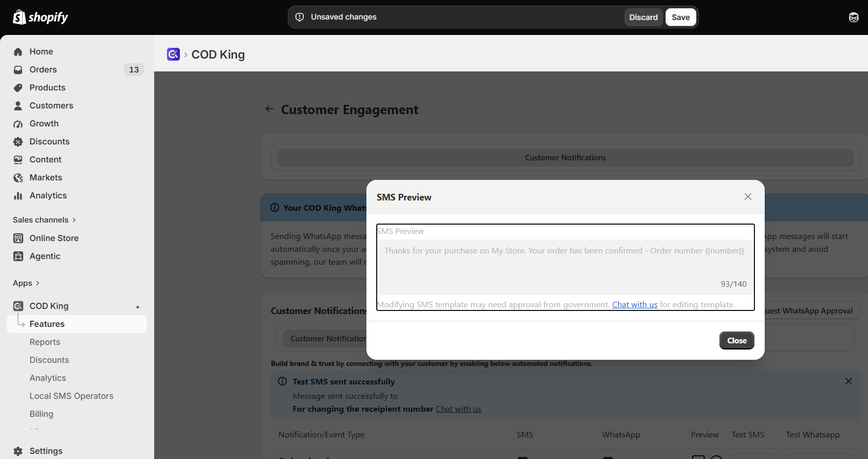Click the Settings gear icon
This screenshot has width=868, height=459.
[x=18, y=451]
